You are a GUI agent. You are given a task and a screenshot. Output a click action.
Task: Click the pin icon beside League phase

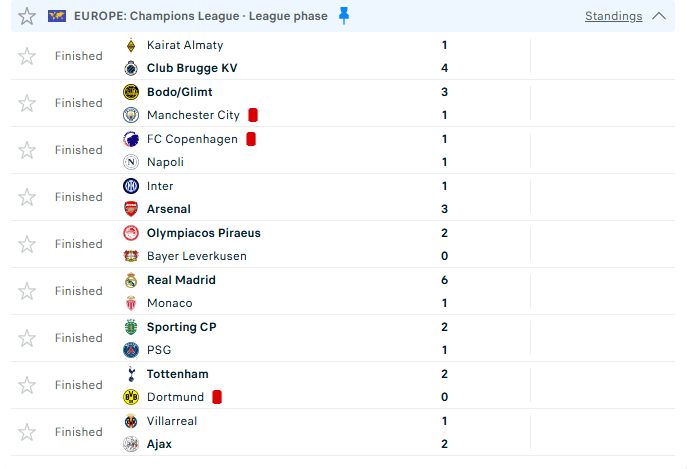345,15
